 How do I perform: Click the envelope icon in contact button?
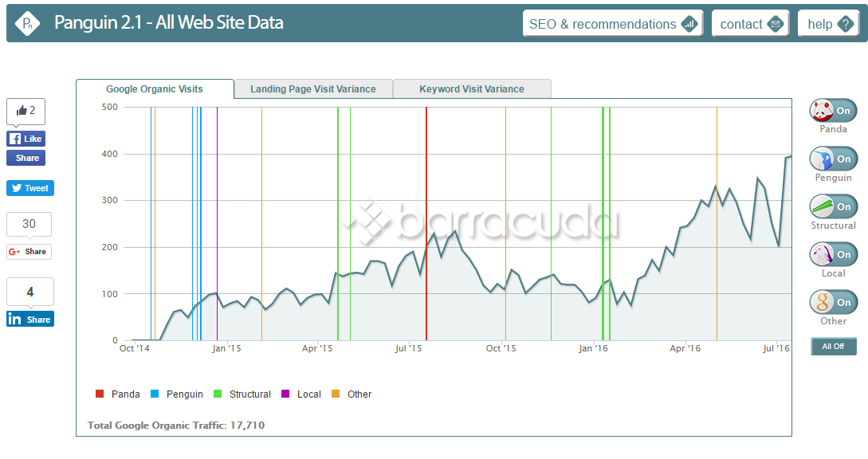[x=776, y=24]
